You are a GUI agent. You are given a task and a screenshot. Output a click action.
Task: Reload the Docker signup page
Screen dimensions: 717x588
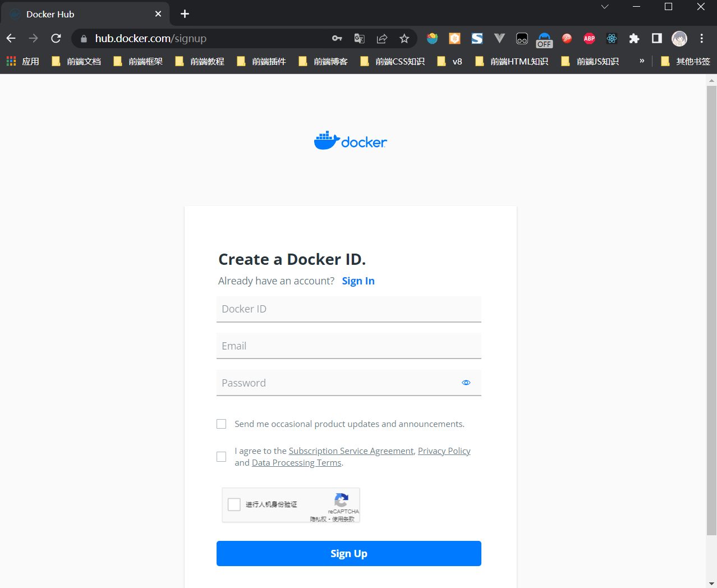tap(56, 38)
